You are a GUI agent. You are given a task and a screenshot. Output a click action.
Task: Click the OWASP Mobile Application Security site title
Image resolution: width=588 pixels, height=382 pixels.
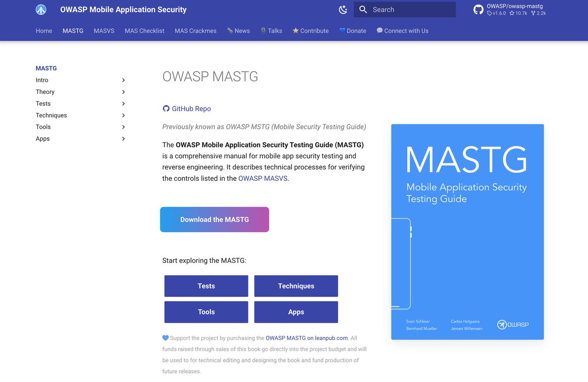(123, 9)
